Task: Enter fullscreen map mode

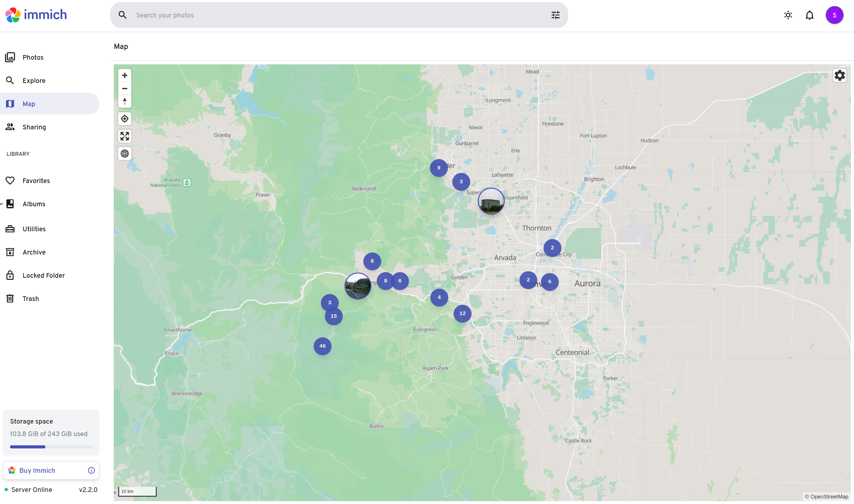Action: pyautogui.click(x=125, y=136)
